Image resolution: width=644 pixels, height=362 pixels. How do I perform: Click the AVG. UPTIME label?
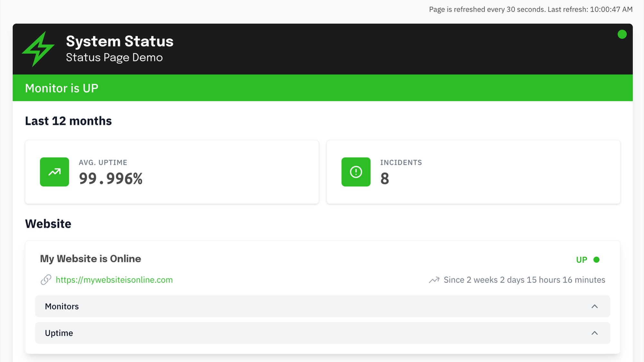pyautogui.click(x=103, y=163)
